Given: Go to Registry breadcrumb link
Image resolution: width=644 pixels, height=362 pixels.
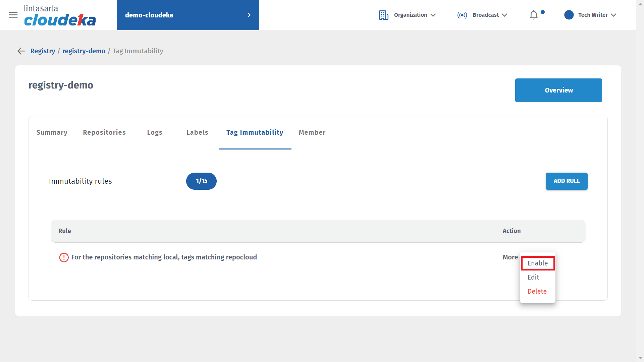Looking at the screenshot, I should point(43,51).
